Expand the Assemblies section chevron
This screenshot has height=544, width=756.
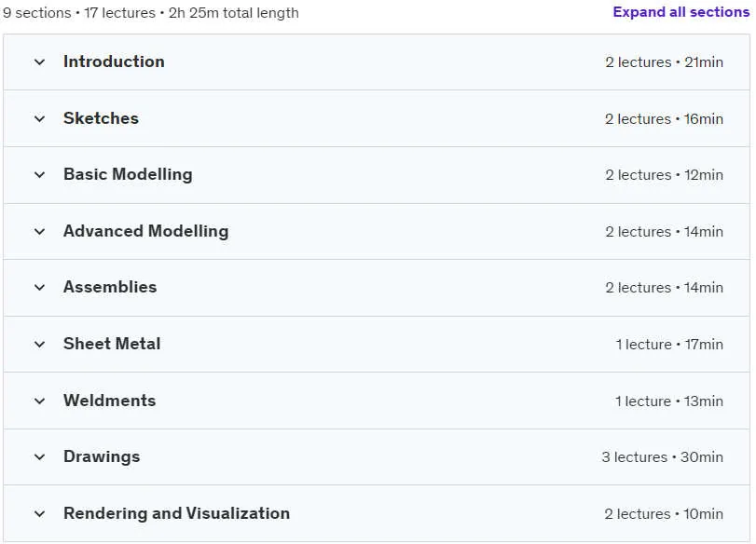click(x=39, y=288)
